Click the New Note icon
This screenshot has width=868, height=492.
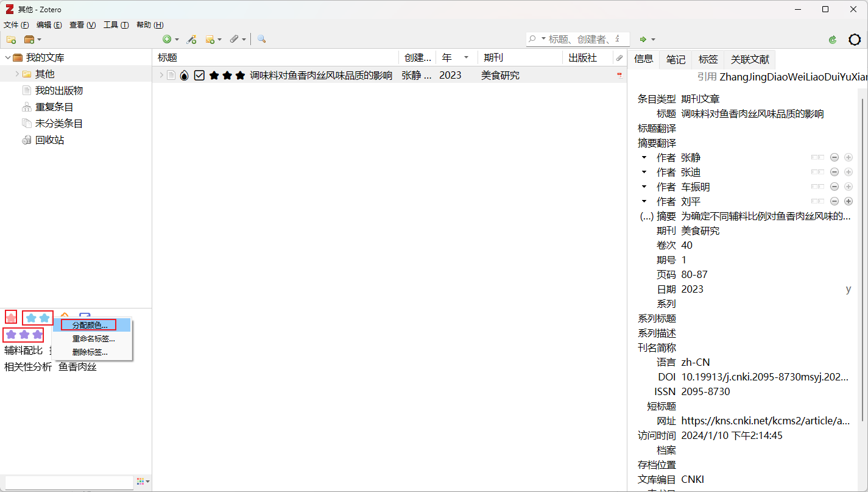(210, 40)
